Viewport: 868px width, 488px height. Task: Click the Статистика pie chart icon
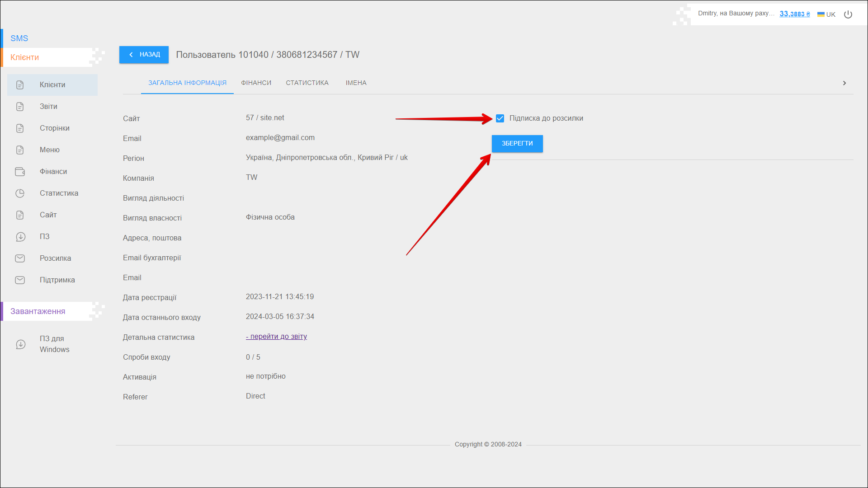coord(20,193)
